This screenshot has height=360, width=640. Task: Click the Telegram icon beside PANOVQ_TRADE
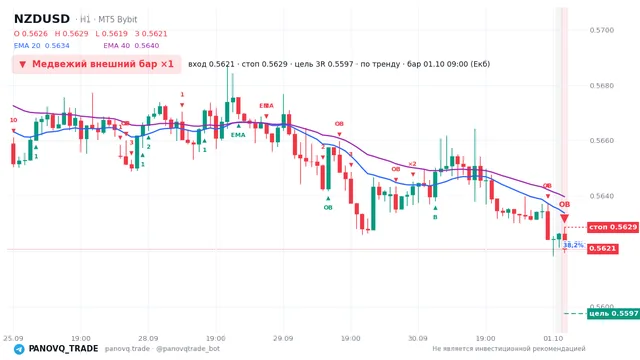coord(19,349)
